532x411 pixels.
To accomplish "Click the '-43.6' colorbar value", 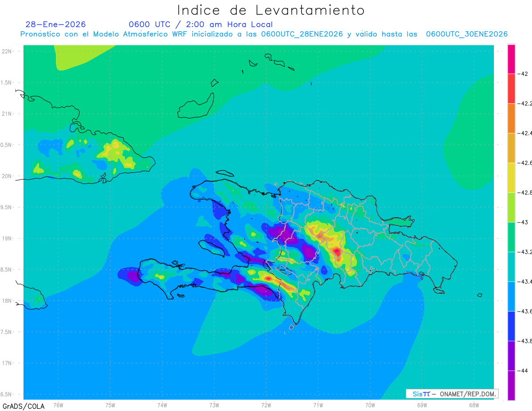I will (525, 311).
